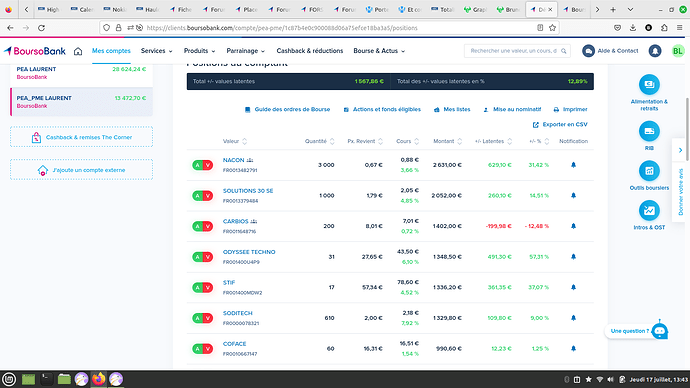Click the Aide & Contact chat icon

tap(588, 51)
